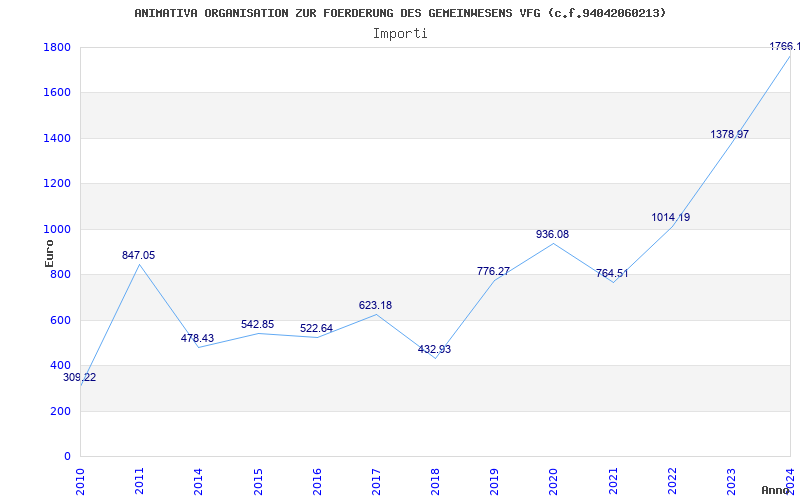Click the 623.18 data label
The image size is (800, 500).
(x=375, y=306)
